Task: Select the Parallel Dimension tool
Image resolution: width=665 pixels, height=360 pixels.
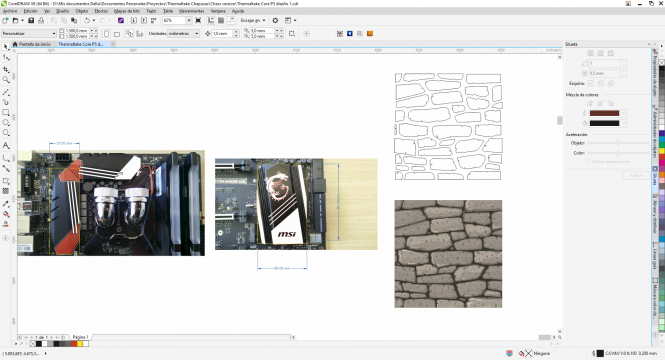Action: coord(6,158)
